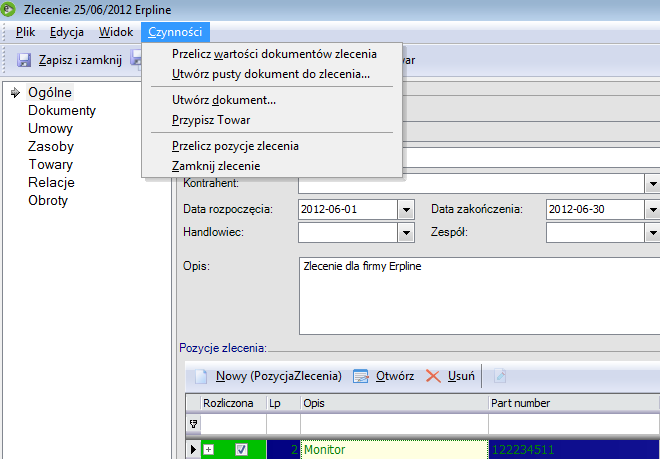Click the Usuń button
Viewport: 660px width, 459px height.
pos(450,376)
